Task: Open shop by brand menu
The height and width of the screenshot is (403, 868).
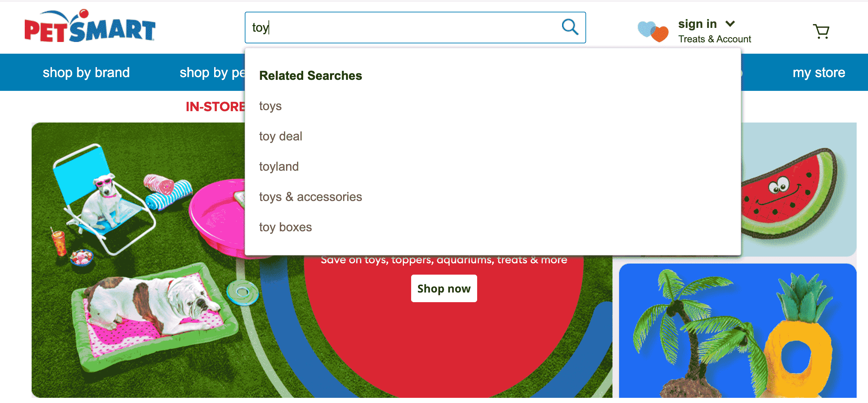Action: 86,73
